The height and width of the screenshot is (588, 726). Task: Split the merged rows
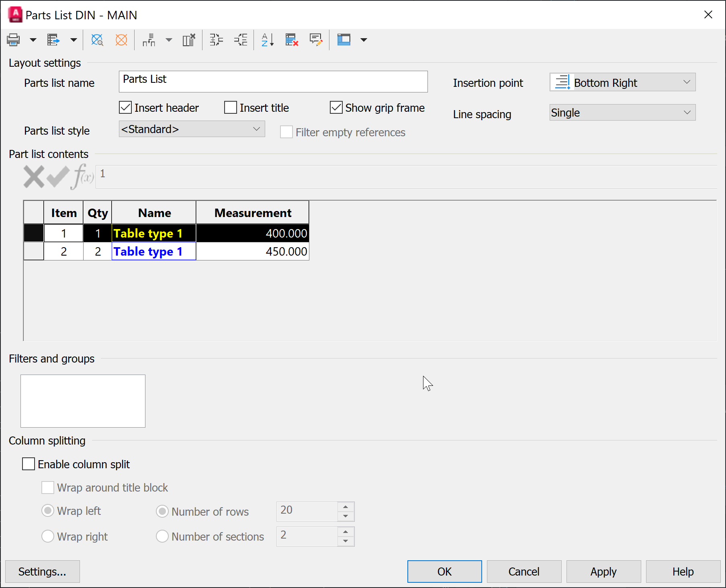coord(240,40)
